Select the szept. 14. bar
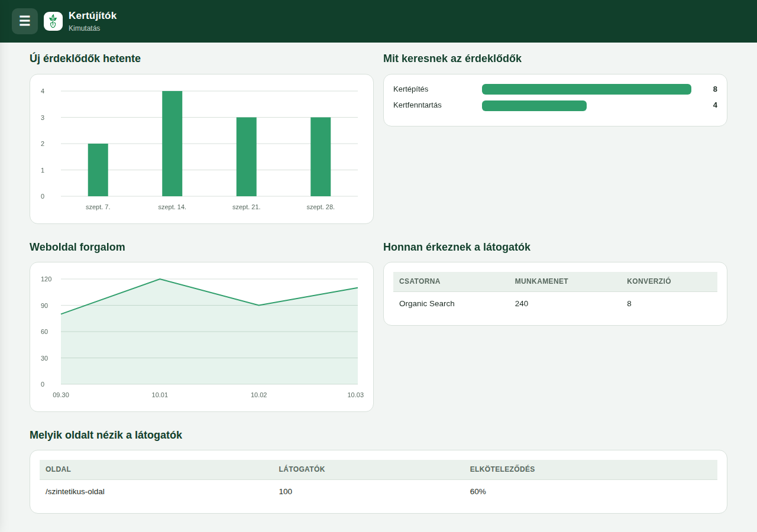 pyautogui.click(x=172, y=144)
